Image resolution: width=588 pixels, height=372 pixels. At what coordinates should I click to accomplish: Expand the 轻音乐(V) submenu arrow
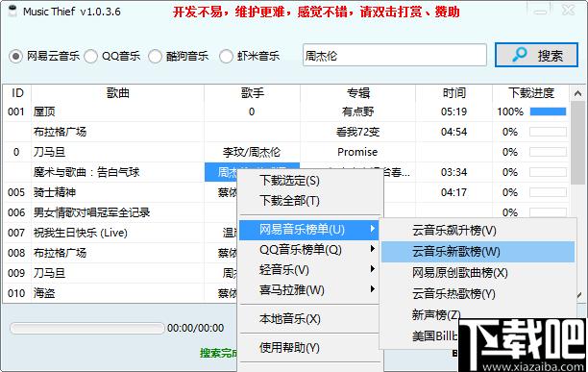372,269
